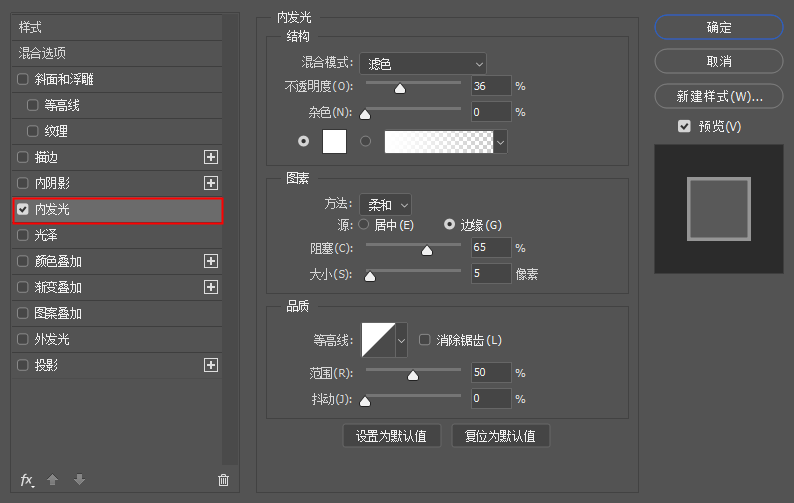Screen dimensions: 794x503
Task: Select the 居中 source radio button
Action: pyautogui.click(x=364, y=224)
